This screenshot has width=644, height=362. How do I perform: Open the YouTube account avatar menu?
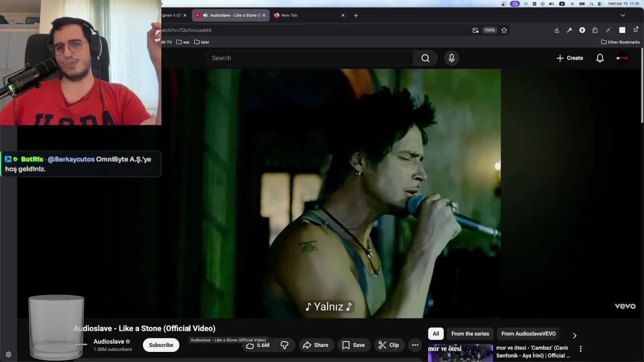pyautogui.click(x=622, y=58)
